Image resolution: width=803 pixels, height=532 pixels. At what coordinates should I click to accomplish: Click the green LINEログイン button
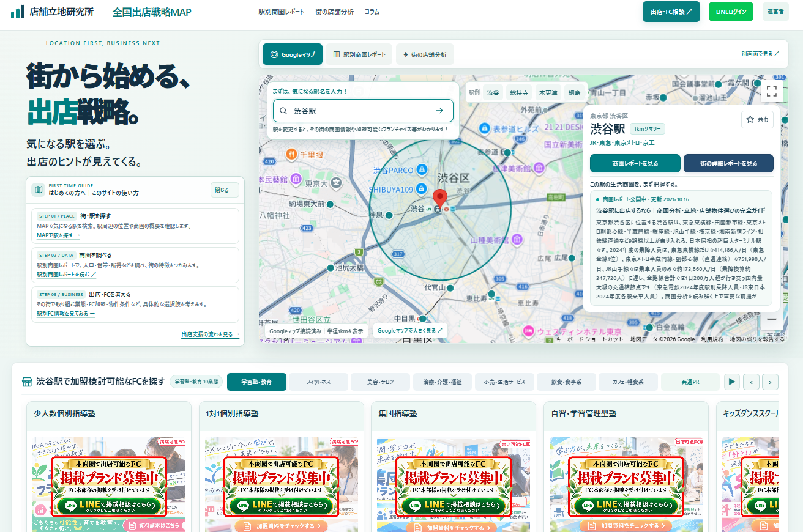[731, 12]
